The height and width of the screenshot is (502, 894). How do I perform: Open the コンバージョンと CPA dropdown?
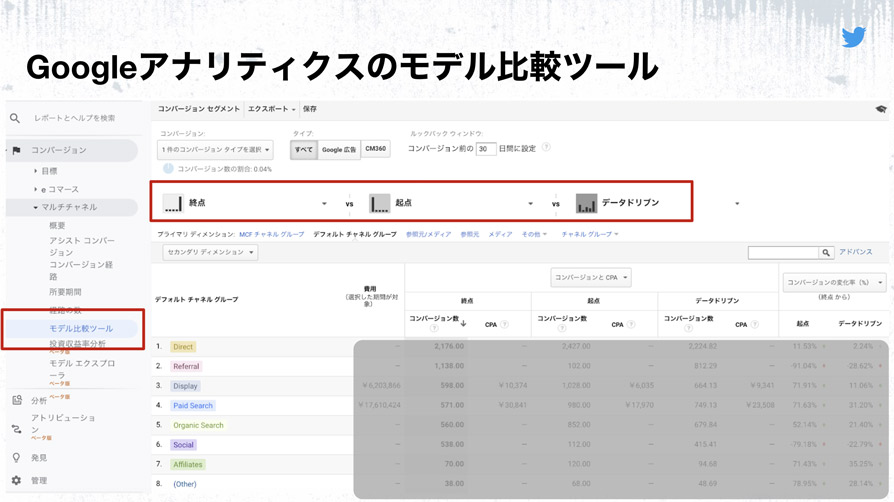591,277
